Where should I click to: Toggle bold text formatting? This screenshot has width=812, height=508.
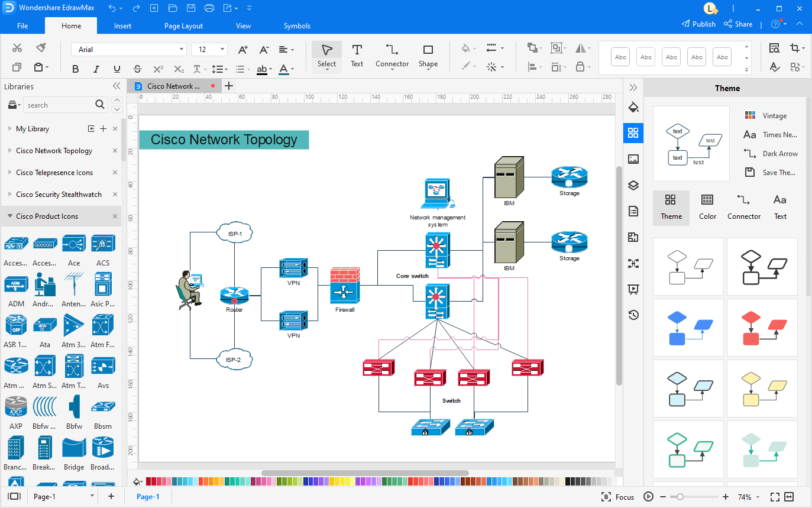click(75, 69)
